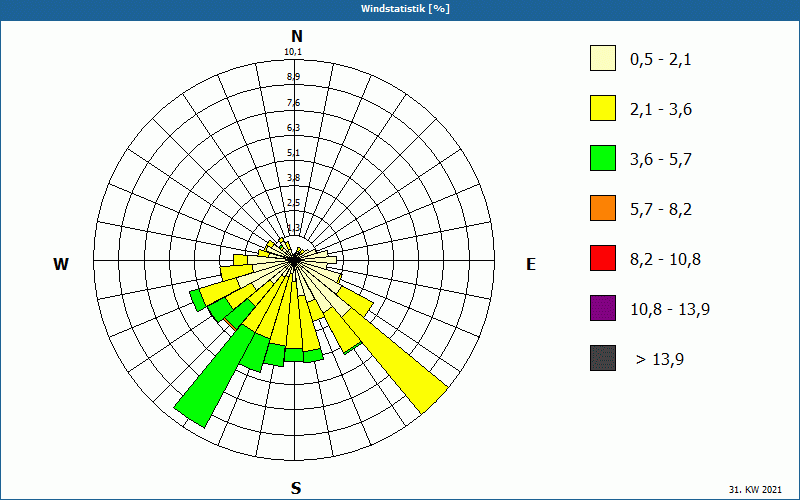Click the '2,1 - 3,6' legend text
The width and height of the screenshot is (800, 500).
661,110
